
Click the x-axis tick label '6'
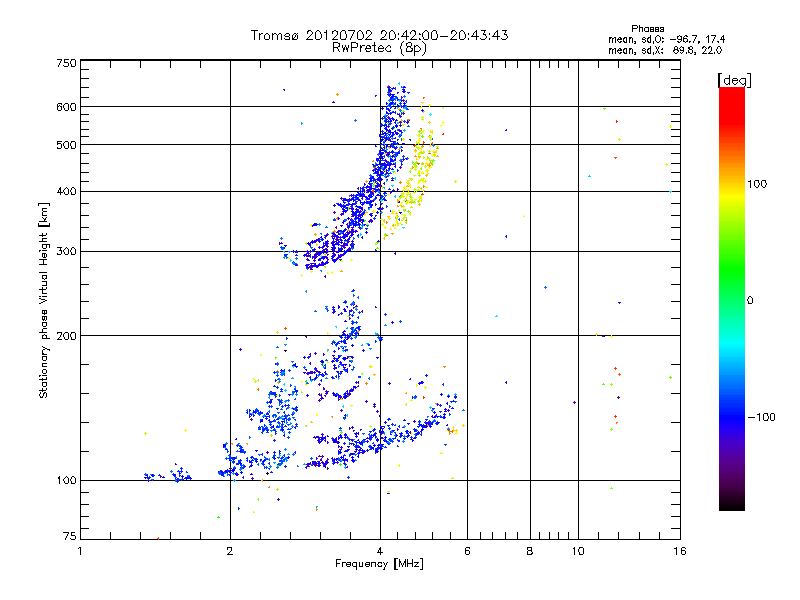(467, 551)
